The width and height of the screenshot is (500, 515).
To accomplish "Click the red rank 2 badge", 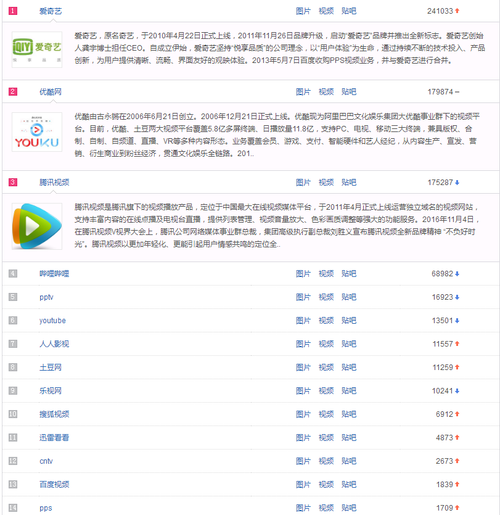I will click(13, 92).
